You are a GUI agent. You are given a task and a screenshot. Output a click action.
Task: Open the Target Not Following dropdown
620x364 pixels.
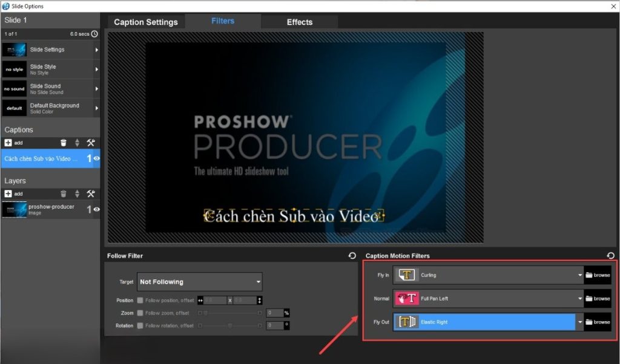(x=200, y=281)
